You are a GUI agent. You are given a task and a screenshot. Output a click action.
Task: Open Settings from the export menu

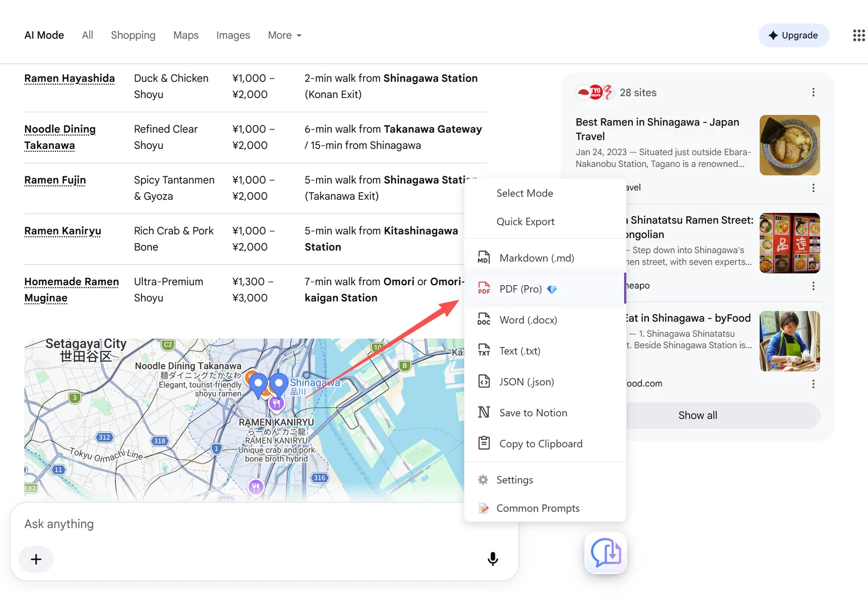(545, 480)
